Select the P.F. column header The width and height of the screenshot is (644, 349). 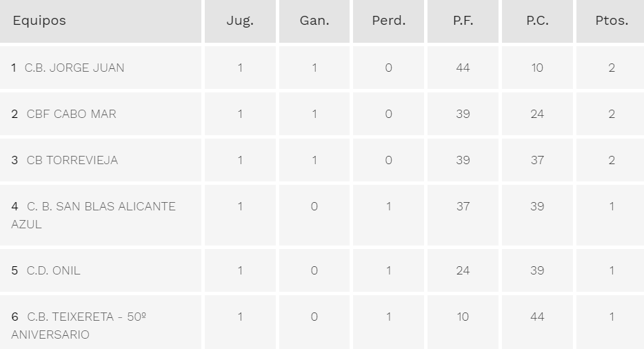(x=463, y=21)
